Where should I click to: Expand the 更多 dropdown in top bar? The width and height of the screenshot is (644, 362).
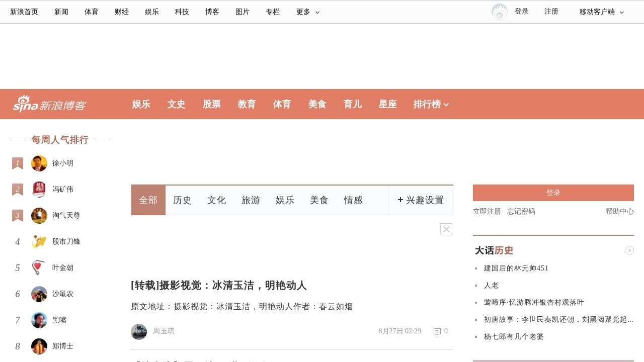(308, 12)
